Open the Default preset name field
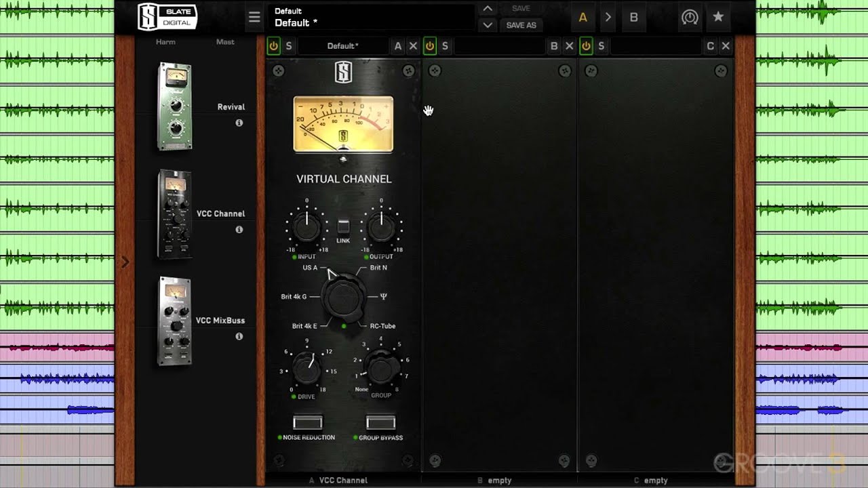The image size is (868, 488). tap(372, 17)
